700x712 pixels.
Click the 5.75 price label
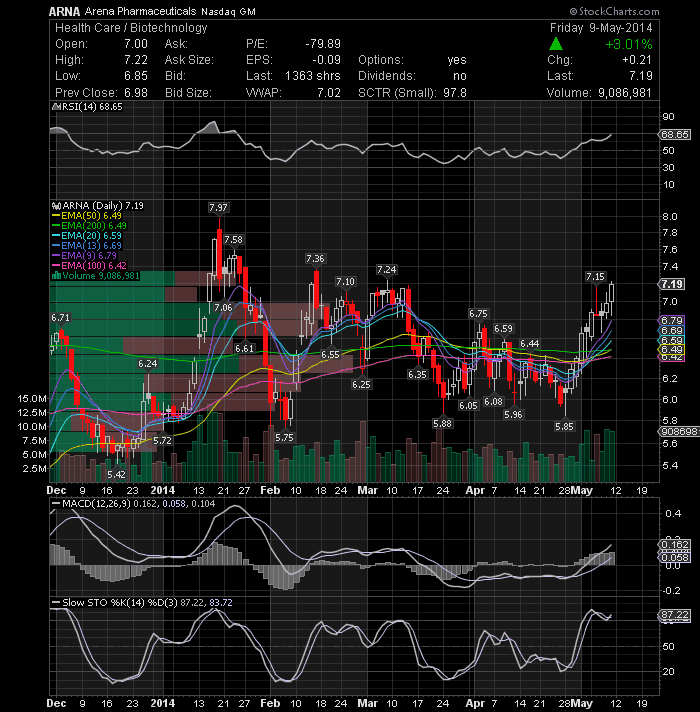[284, 438]
